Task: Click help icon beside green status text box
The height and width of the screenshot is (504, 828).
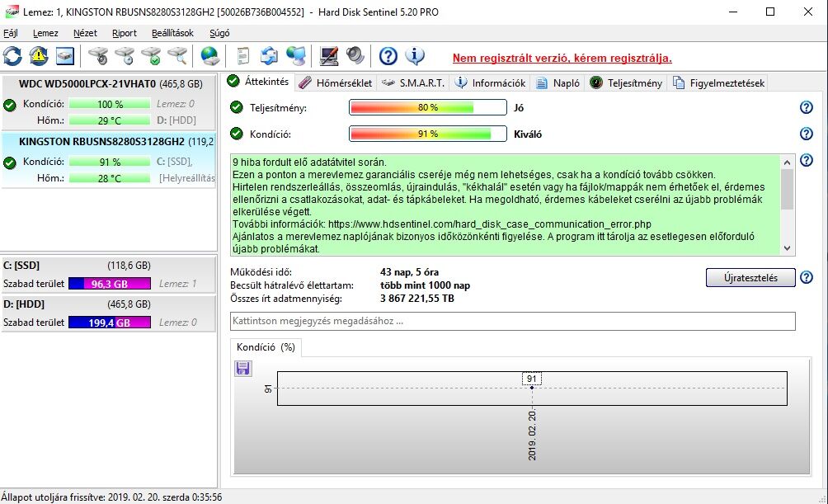Action: point(807,160)
